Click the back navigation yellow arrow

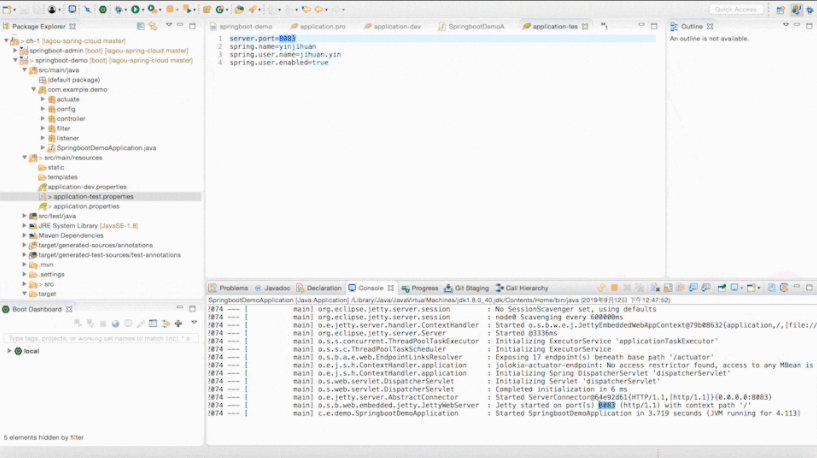(318, 9)
